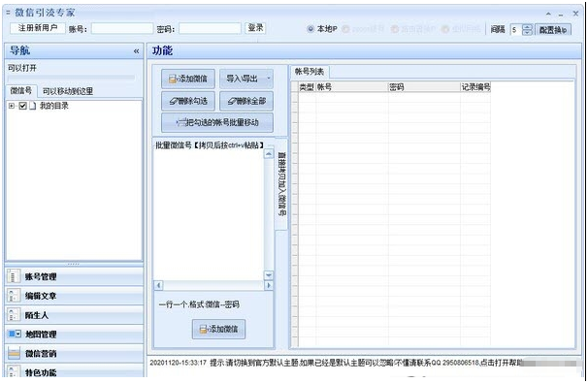Viewport: 588px width, 383px height.
Task: Click the navigation panel splitter grip dots
Action: click(74, 264)
